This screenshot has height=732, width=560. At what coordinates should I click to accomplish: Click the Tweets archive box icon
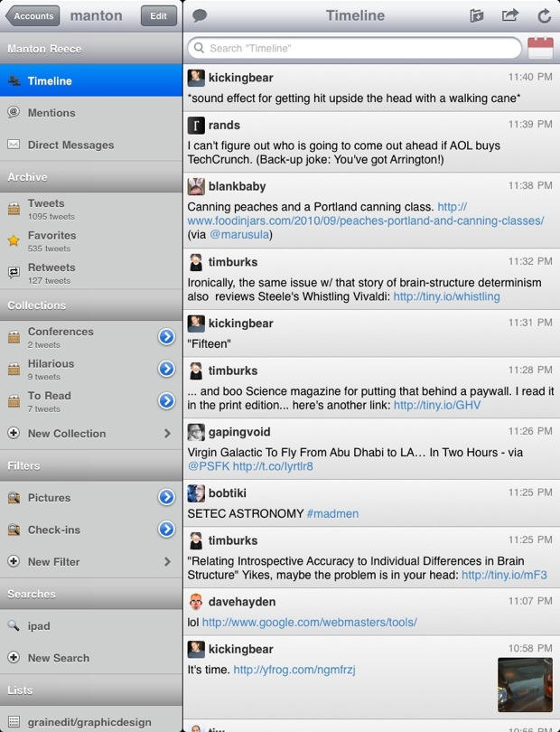(14, 209)
